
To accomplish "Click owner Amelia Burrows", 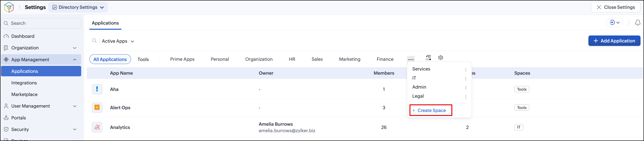I will pos(275,124).
